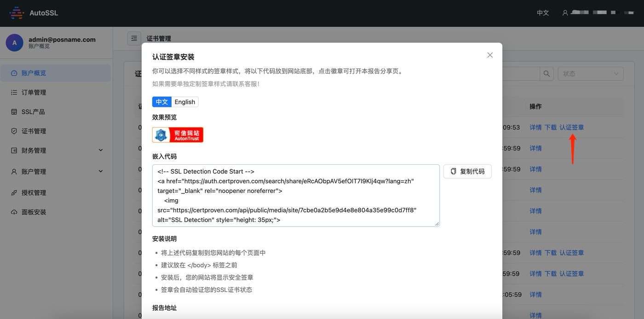Switch to the English badge tab

(x=185, y=102)
